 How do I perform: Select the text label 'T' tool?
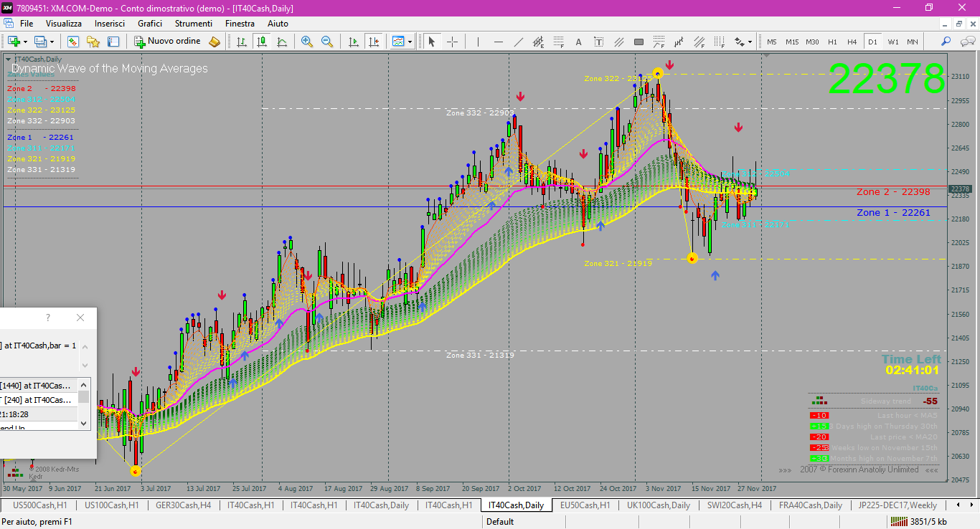pyautogui.click(x=598, y=42)
